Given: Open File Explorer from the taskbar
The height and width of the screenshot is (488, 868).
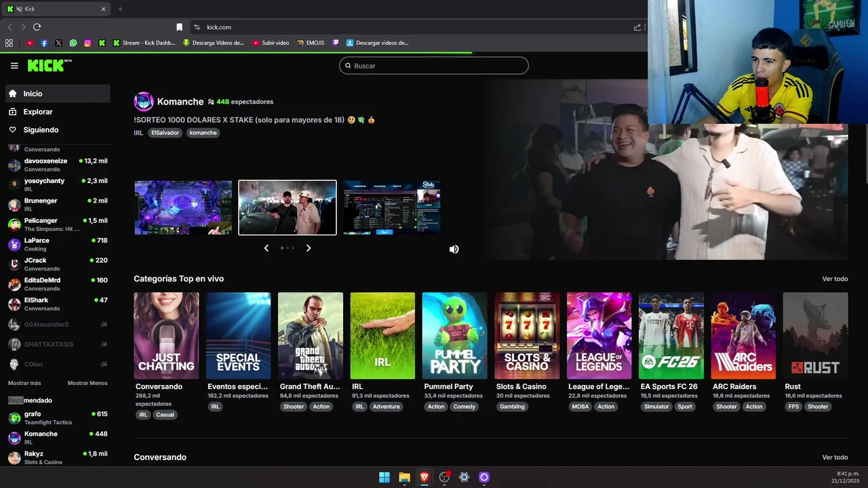Looking at the screenshot, I should [x=404, y=477].
